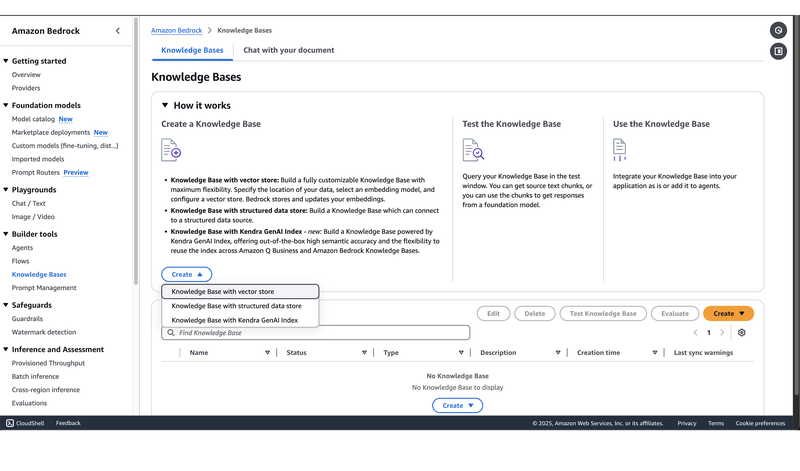Open Knowledge Bases in the sidebar

click(x=39, y=275)
